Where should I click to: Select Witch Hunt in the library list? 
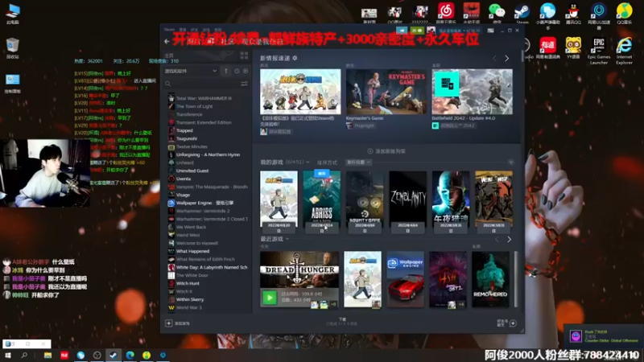click(x=188, y=283)
